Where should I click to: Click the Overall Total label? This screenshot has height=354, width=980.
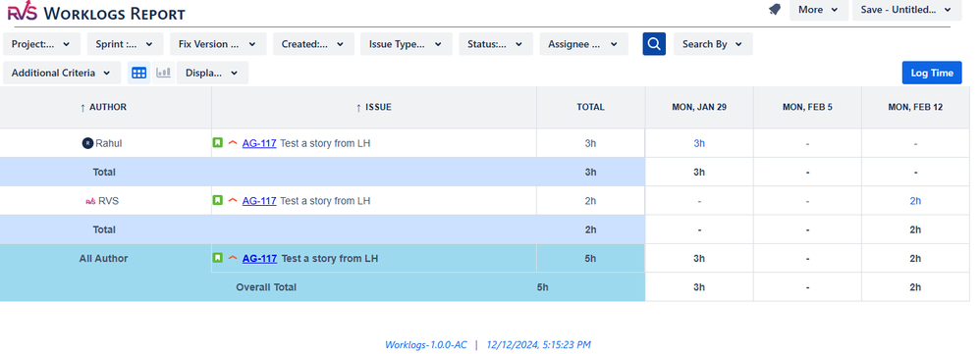coord(266,287)
